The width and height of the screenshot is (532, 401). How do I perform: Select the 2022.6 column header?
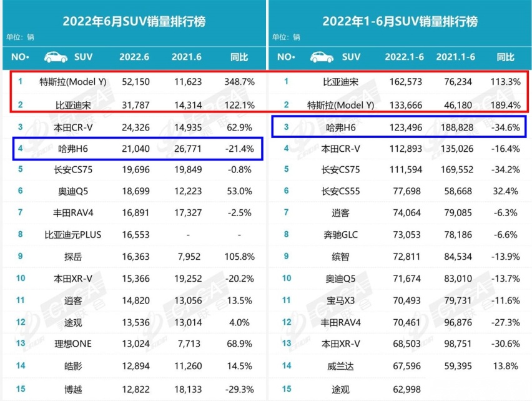(134, 57)
